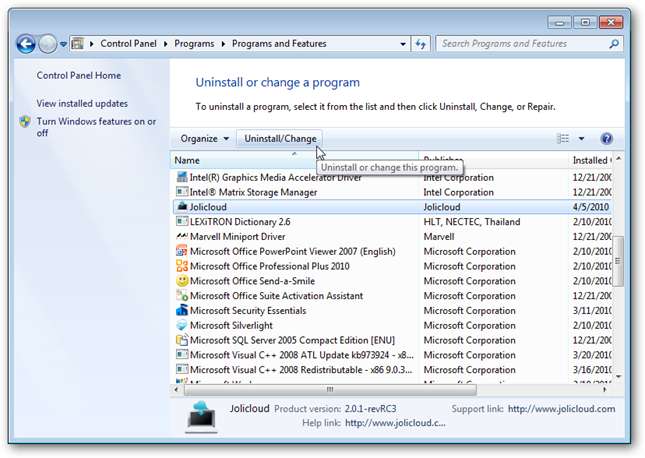Sort by the Name column header
This screenshot has width=645, height=458.
(x=294, y=160)
